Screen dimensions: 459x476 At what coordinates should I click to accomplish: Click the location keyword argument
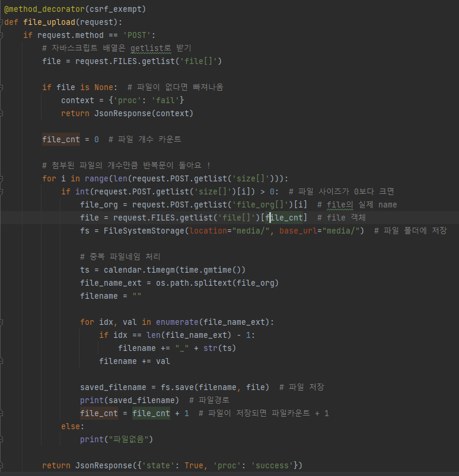(x=208, y=231)
